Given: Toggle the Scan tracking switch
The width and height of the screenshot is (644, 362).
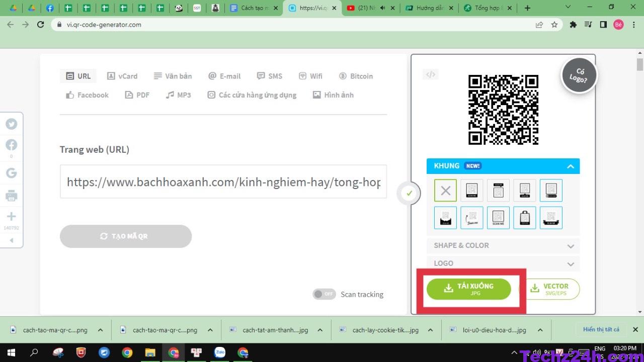Looking at the screenshot, I should coord(324,294).
